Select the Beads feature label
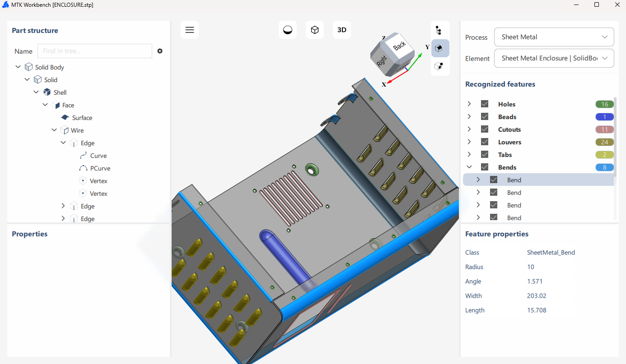 pyautogui.click(x=507, y=116)
